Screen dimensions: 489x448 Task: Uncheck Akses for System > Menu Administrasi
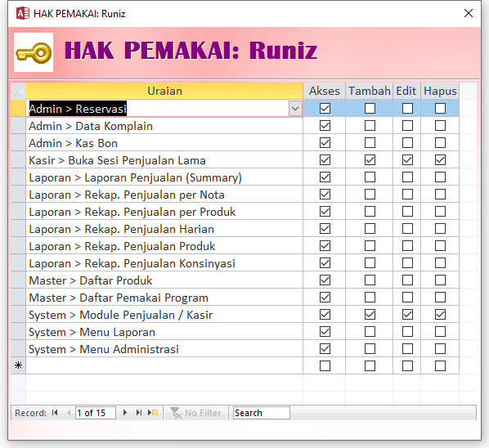click(325, 348)
